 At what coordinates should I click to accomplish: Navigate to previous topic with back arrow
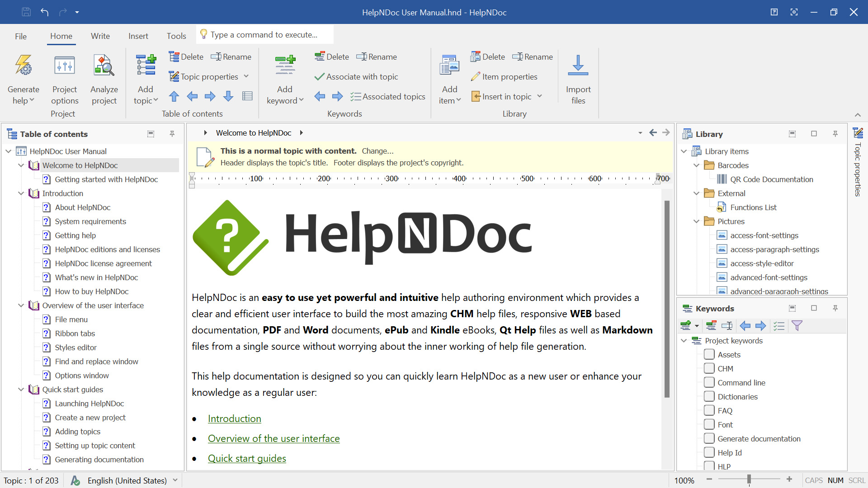coord(653,132)
